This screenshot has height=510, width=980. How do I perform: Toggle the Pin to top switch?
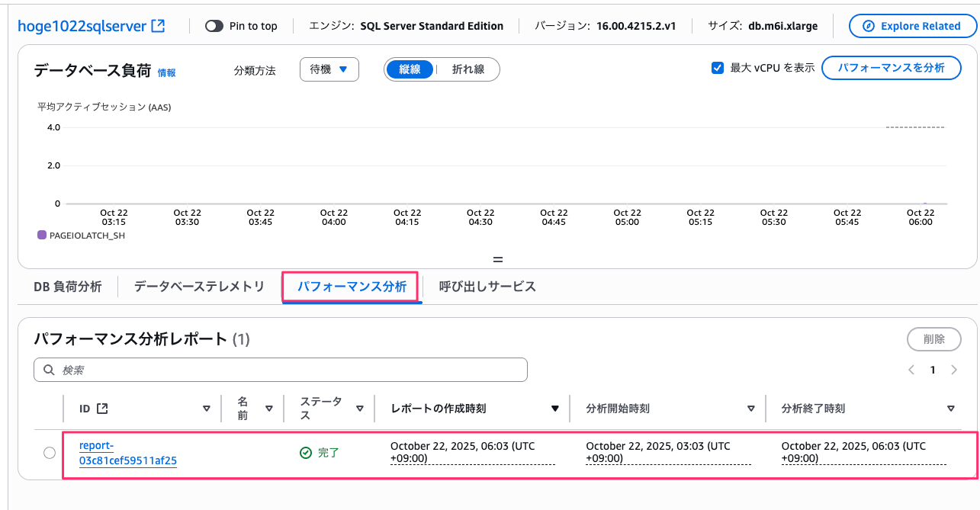pos(214,26)
